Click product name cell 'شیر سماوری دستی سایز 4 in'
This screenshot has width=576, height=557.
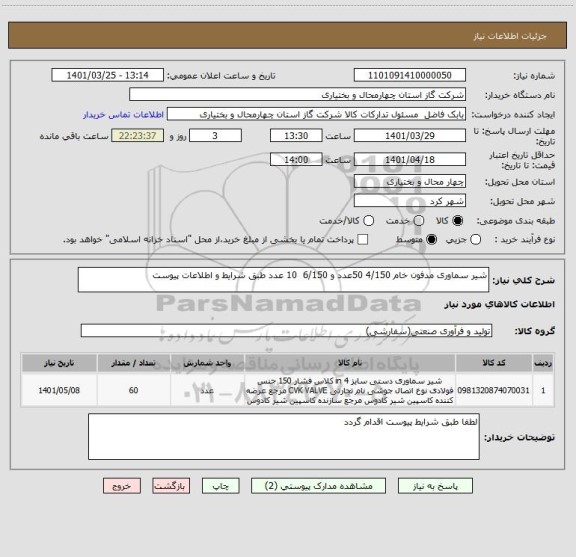tap(350, 390)
